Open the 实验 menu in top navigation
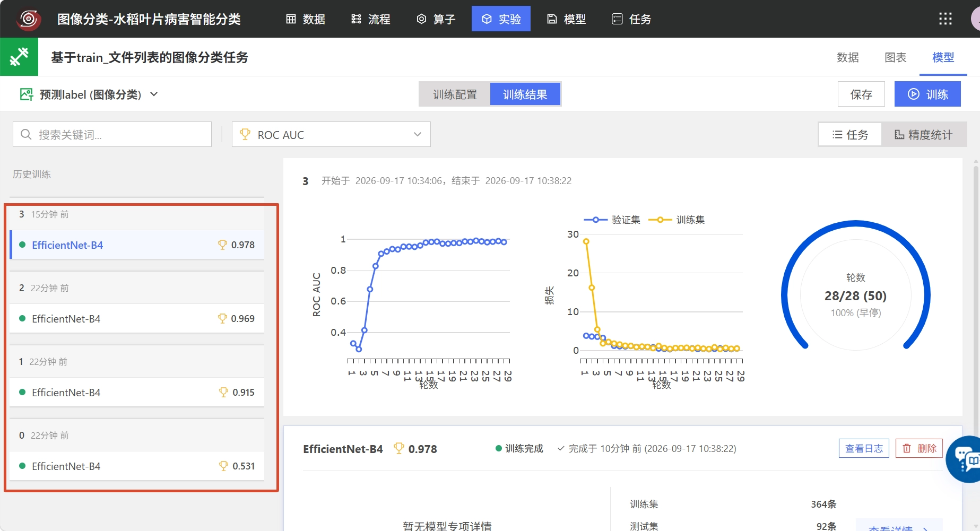The width and height of the screenshot is (980, 531). pos(501,19)
